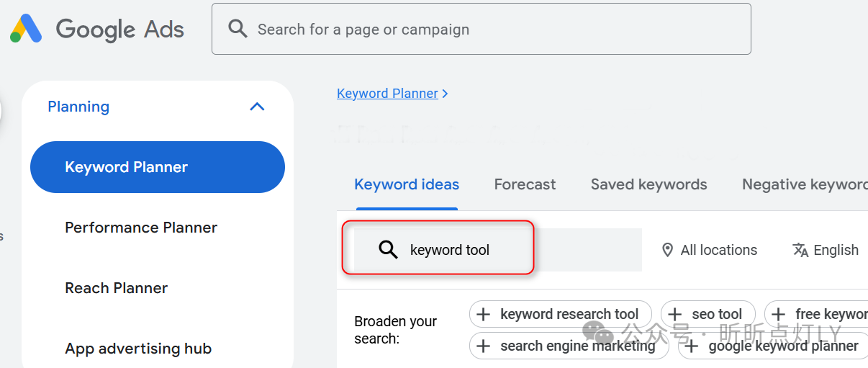The height and width of the screenshot is (368, 868).
Task: Click the magnifier icon in the top search bar
Action: point(238,29)
